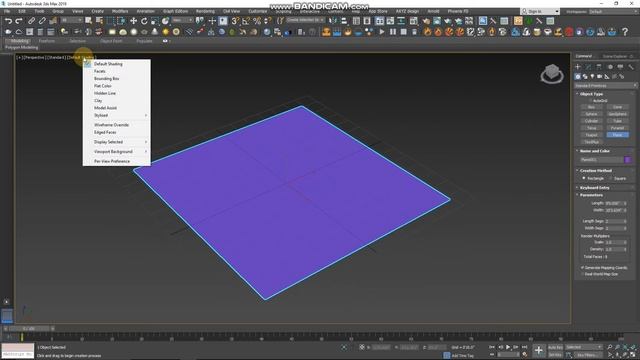The width and height of the screenshot is (640, 360).
Task: Select the Geometry category icon in Create panel
Action: pyautogui.click(x=578, y=76)
